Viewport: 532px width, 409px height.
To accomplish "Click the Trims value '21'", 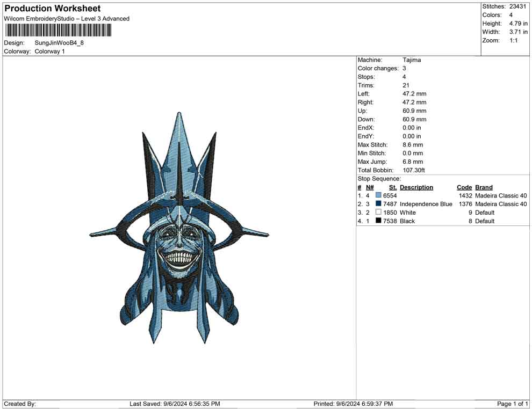I will point(406,85).
